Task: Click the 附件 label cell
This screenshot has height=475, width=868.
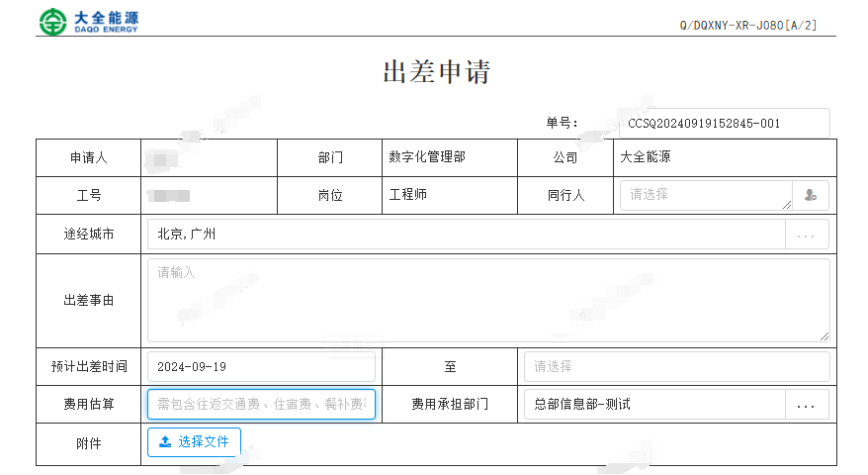Action: [x=89, y=444]
